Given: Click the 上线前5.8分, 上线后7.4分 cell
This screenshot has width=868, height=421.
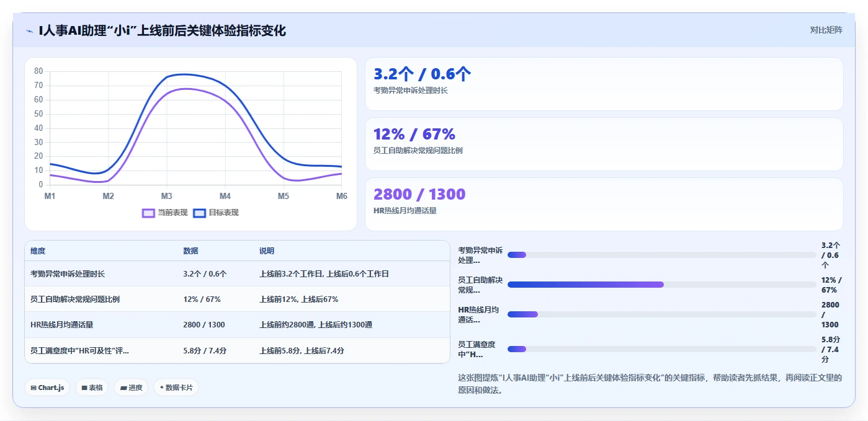Looking at the screenshot, I should point(302,351).
